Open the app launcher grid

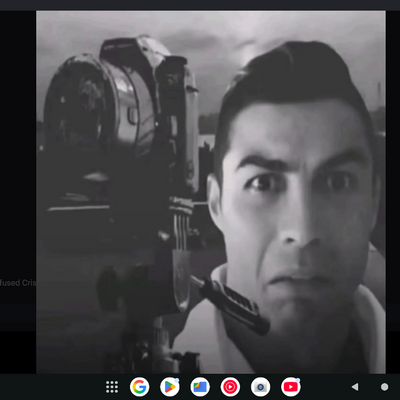(112, 387)
